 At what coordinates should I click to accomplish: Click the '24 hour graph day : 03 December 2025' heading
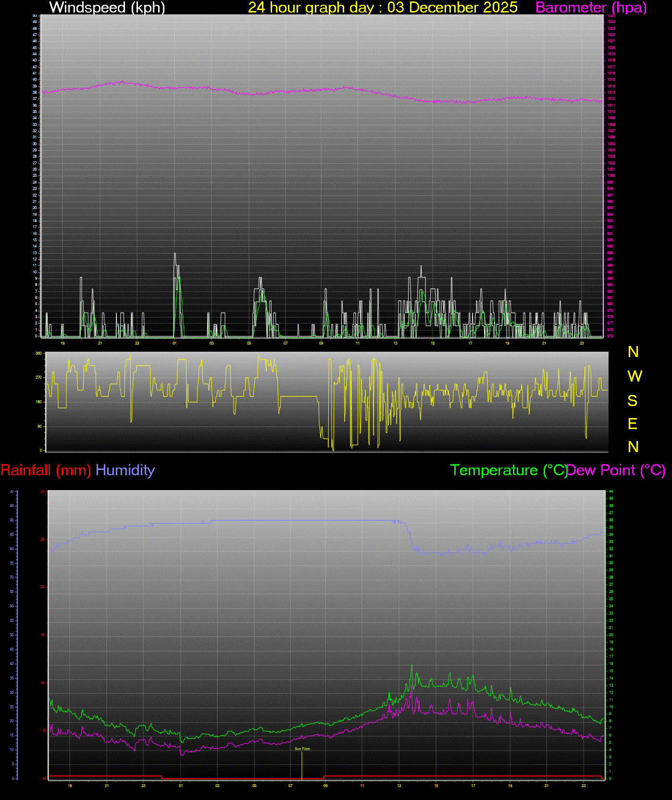coord(383,7)
